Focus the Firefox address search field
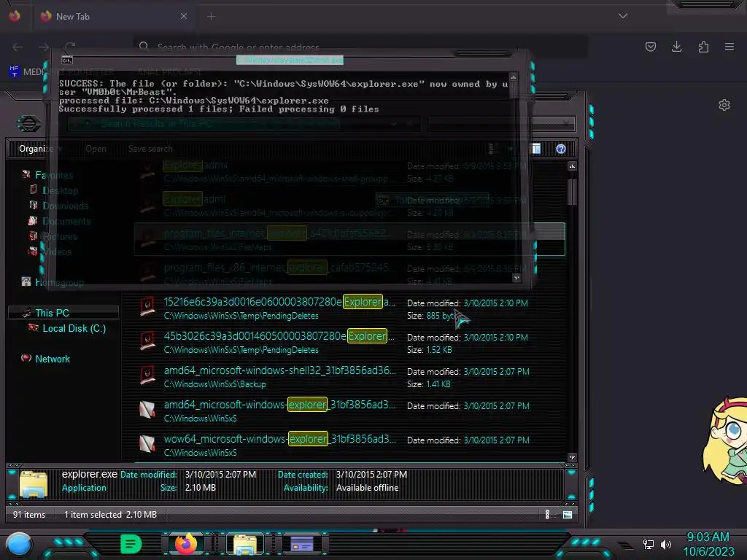 tap(360, 47)
